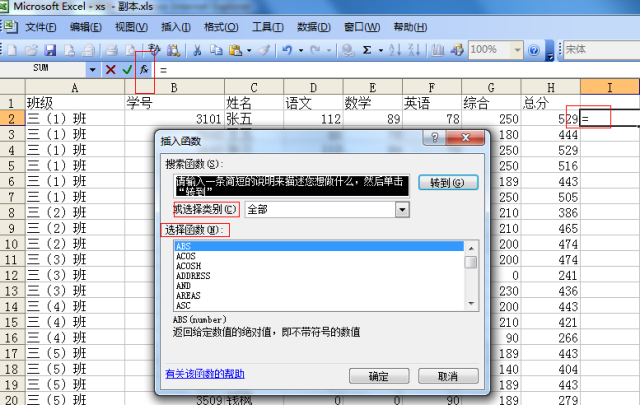Click the formula bar input area
The image size is (640, 405).
click(x=398, y=70)
